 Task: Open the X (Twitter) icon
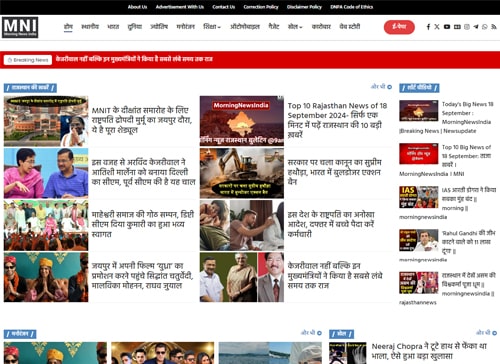(x=437, y=27)
